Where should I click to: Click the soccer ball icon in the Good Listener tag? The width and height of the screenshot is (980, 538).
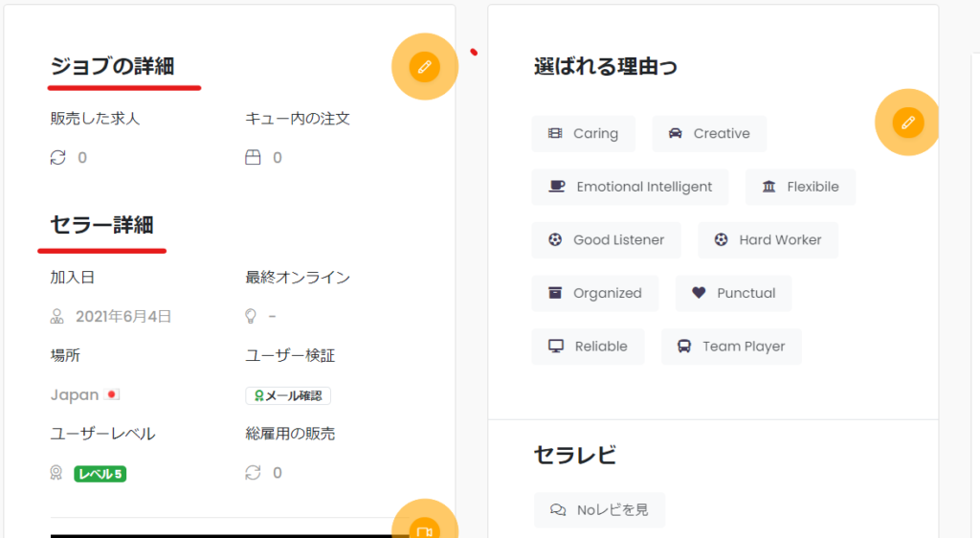click(x=555, y=239)
